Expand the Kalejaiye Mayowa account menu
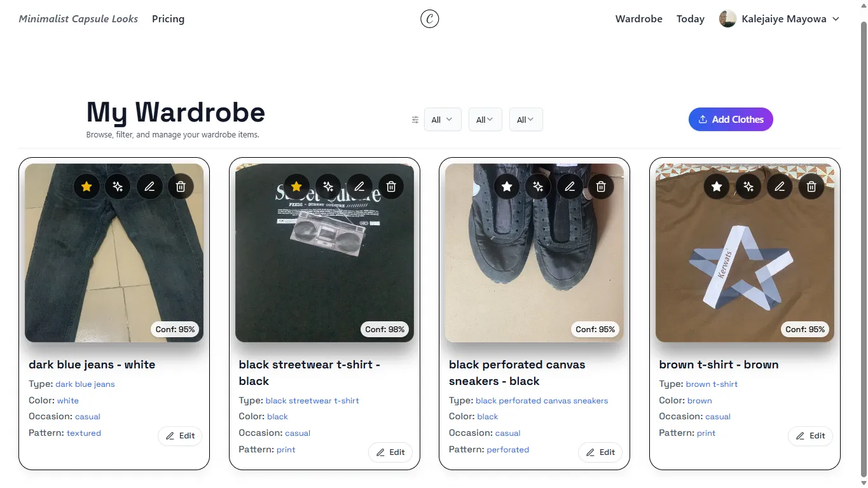The height and width of the screenshot is (488, 868). pyautogui.click(x=780, y=19)
